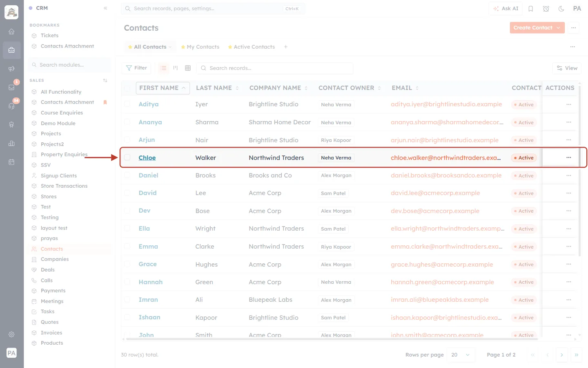Viewport: 588px width, 368px height.
Task: Go to the next page of contacts
Action: (562, 355)
